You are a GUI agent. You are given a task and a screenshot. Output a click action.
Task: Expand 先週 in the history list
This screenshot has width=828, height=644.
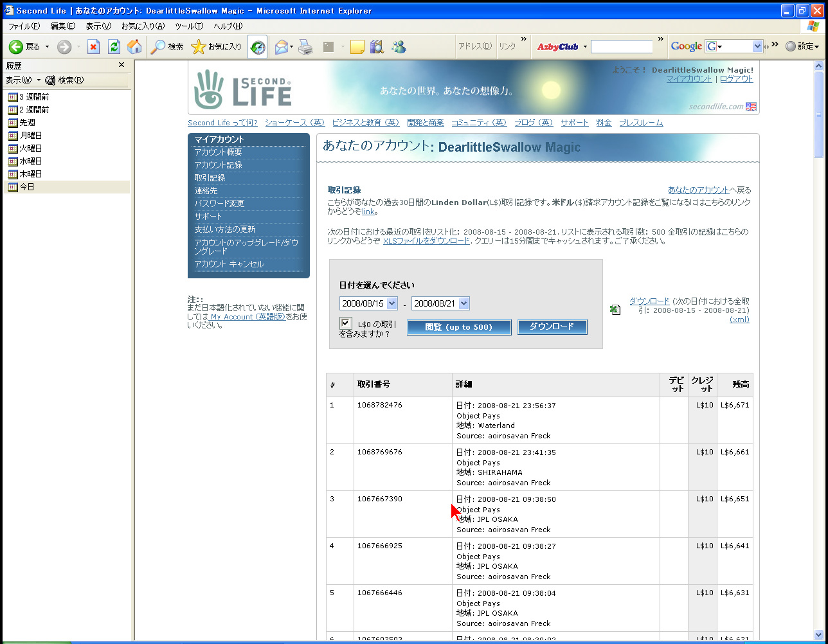(x=21, y=123)
